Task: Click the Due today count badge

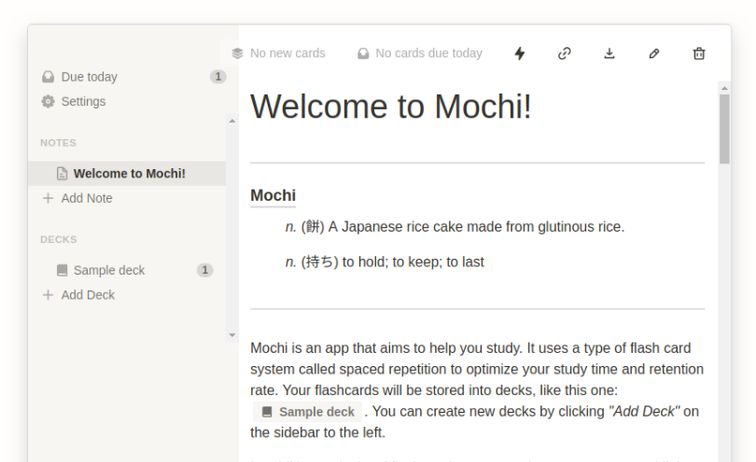Action: [218, 77]
